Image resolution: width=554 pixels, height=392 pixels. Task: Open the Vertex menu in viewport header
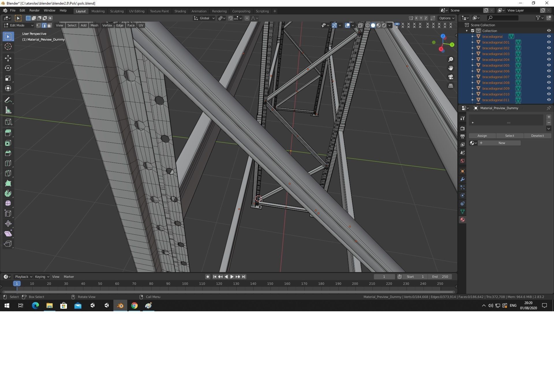click(107, 25)
